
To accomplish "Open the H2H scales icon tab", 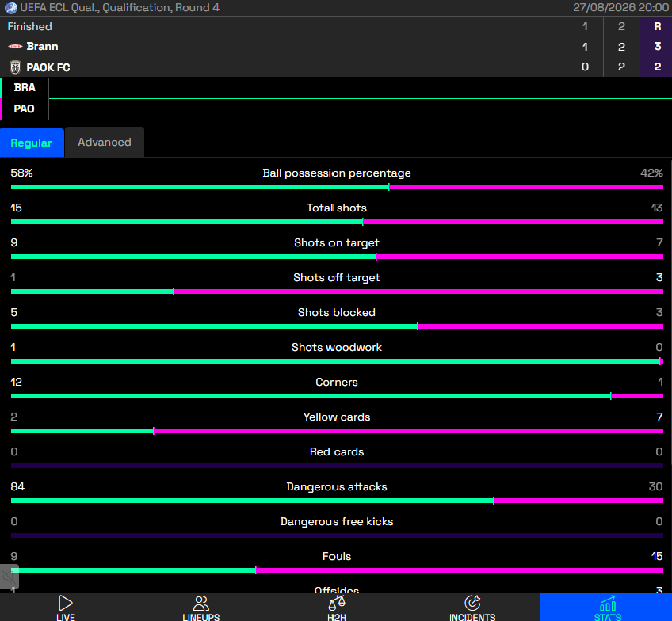I will [337, 608].
